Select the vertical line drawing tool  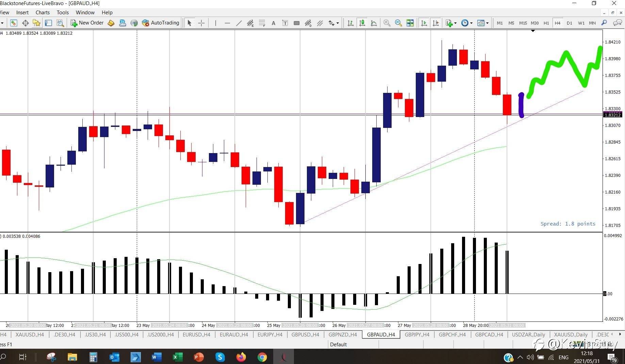point(215,23)
